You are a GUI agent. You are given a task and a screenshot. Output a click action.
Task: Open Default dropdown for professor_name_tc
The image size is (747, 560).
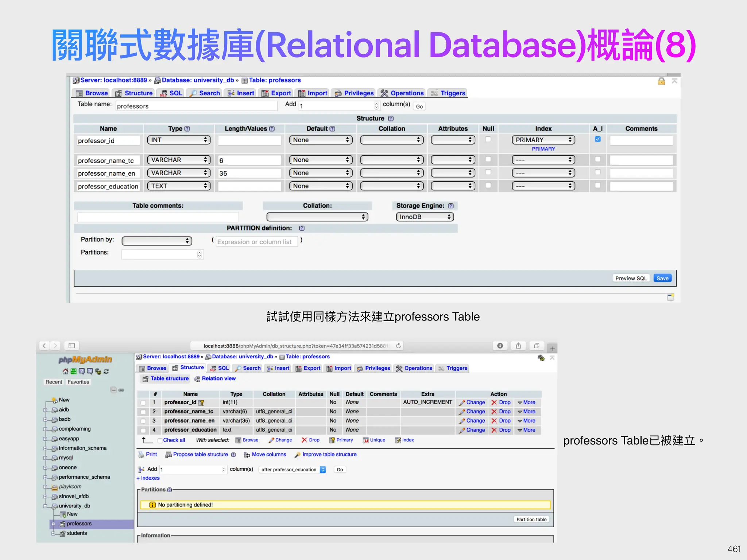click(x=321, y=160)
